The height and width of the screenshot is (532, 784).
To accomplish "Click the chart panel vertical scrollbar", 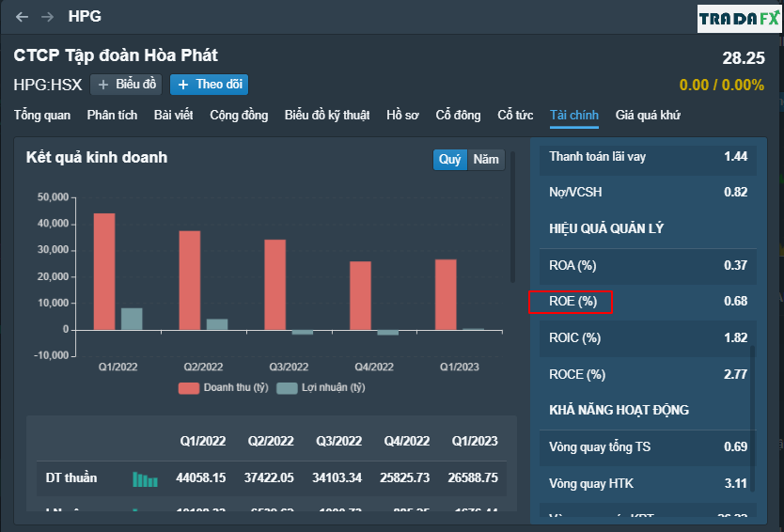I will [x=512, y=217].
